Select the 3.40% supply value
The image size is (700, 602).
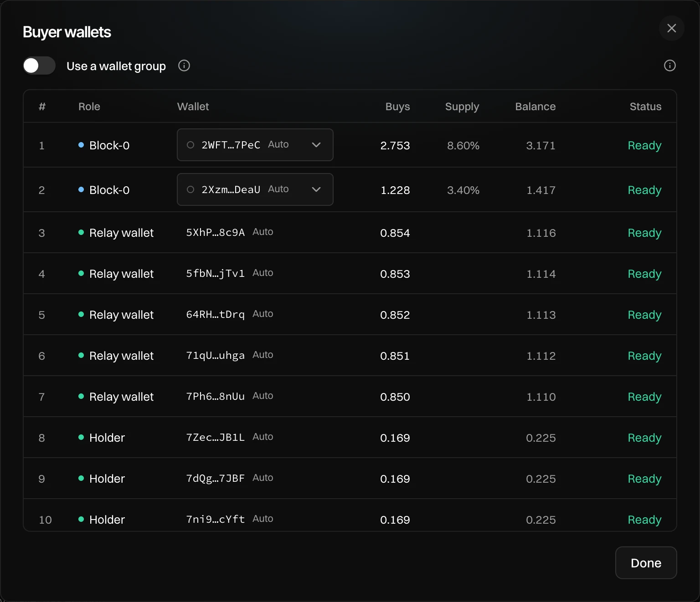463,190
